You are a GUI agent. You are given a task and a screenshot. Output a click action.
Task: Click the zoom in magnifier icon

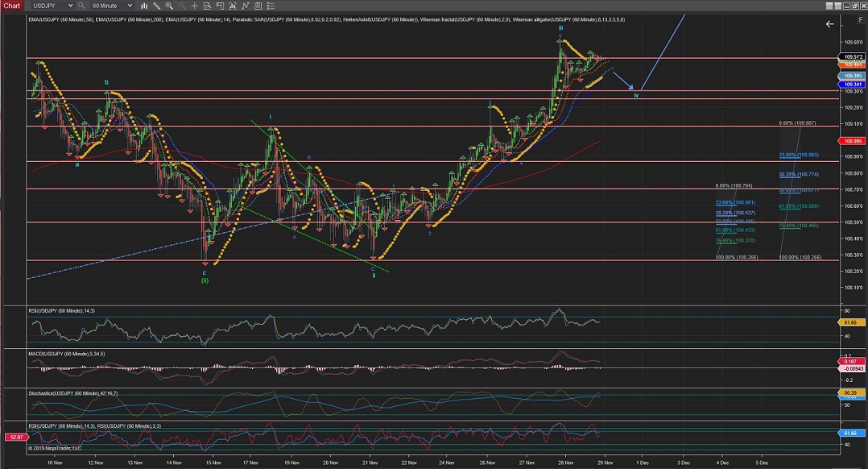[x=169, y=6]
